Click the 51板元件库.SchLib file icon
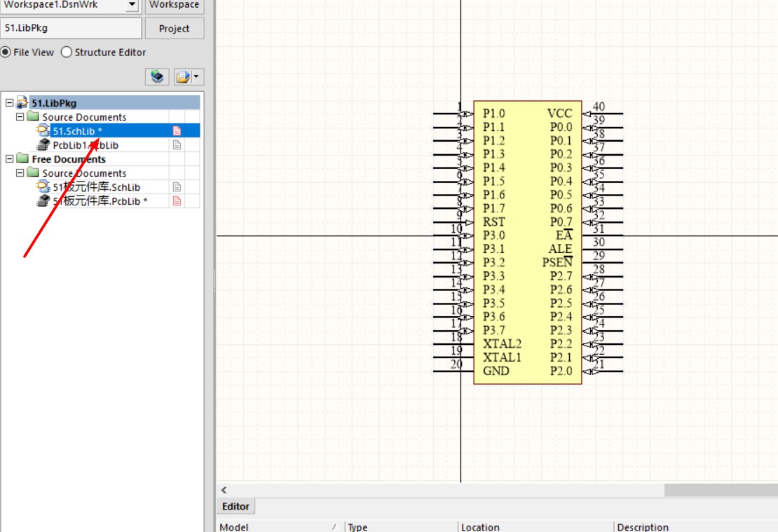Viewport: 778px width, 532px height. (x=43, y=186)
